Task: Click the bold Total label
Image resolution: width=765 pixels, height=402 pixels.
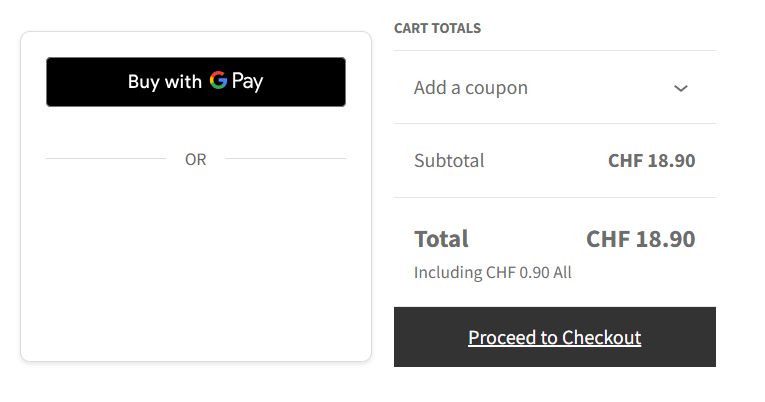Action: pos(441,239)
